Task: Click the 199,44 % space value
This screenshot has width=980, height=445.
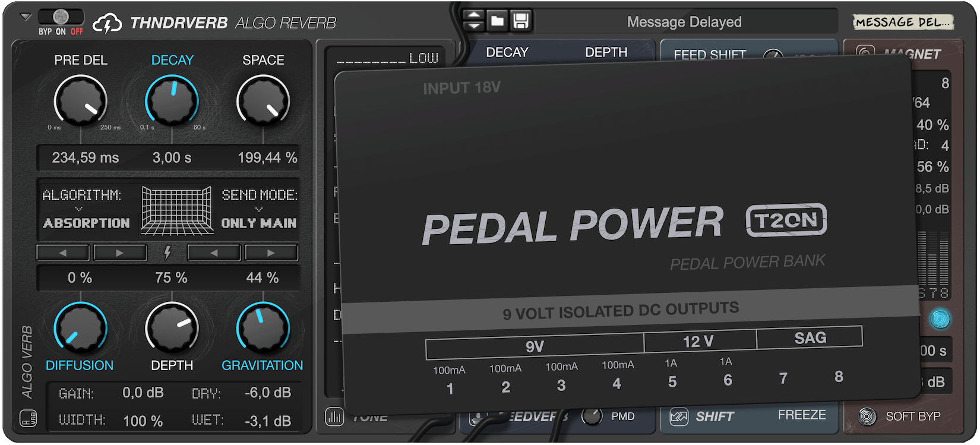Action: click(267, 157)
